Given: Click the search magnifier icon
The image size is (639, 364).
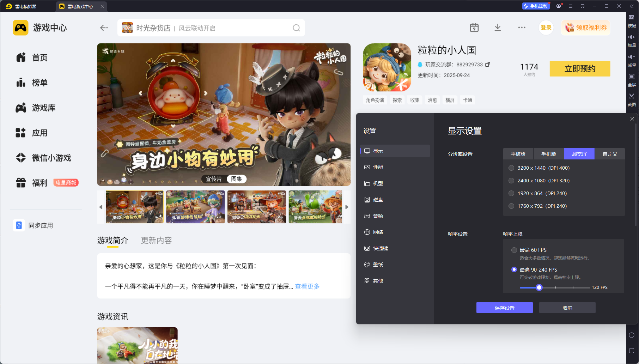Looking at the screenshot, I should tap(296, 28).
